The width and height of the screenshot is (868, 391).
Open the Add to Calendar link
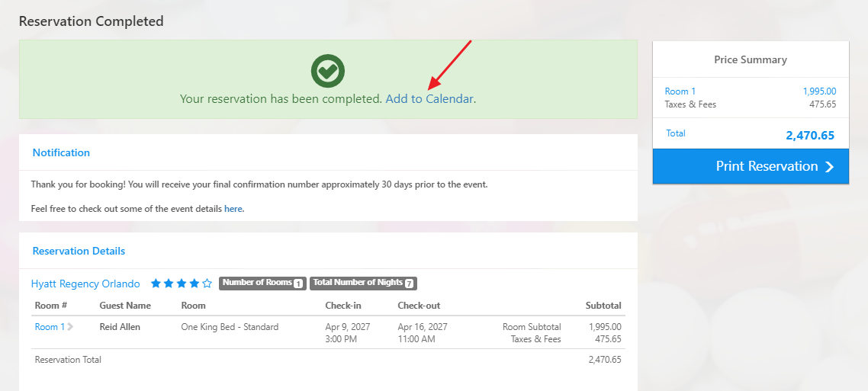[429, 99]
